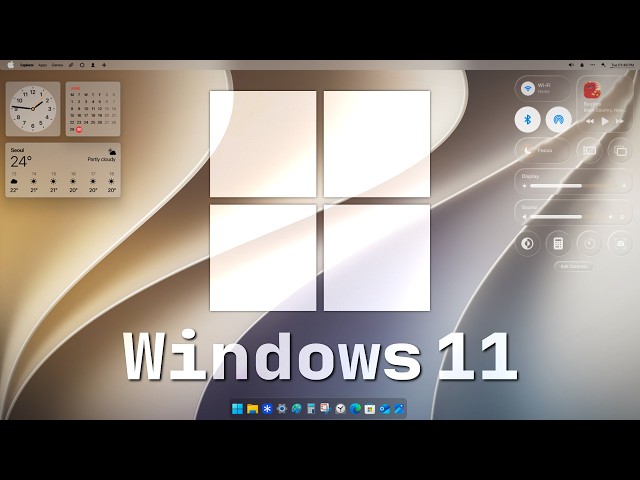Screen dimensions: 640x480
Task: Toggle Focus mode in control panel
Action: pos(542,151)
